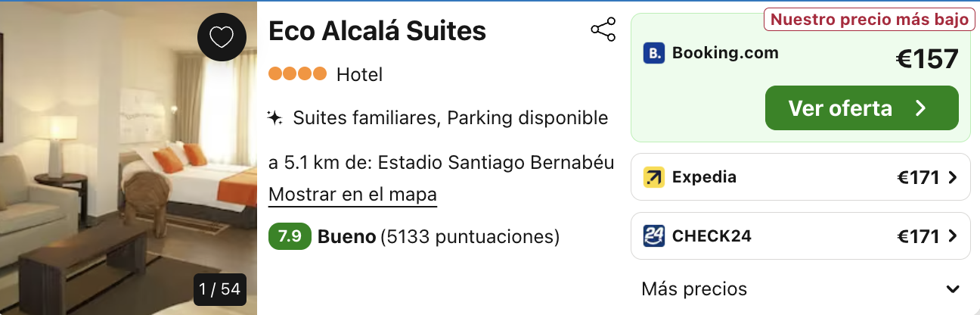Click the CHECK24 logo icon

(x=654, y=236)
